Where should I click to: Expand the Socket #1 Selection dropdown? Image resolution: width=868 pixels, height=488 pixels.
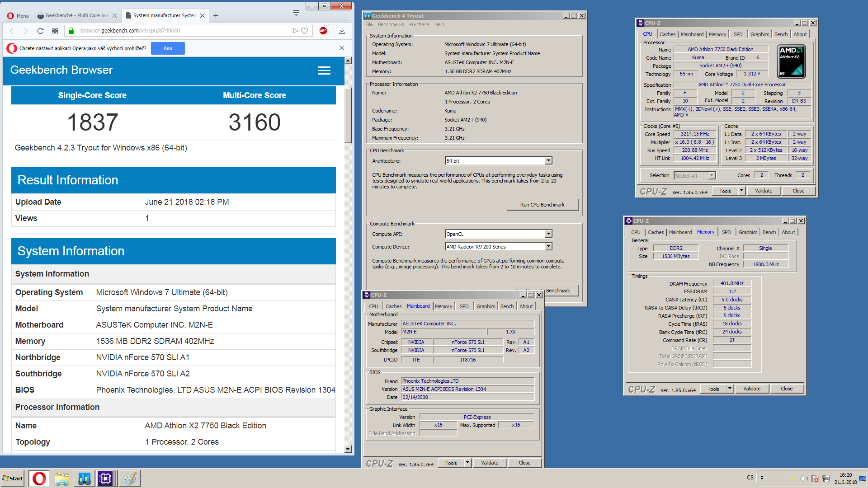pos(712,175)
